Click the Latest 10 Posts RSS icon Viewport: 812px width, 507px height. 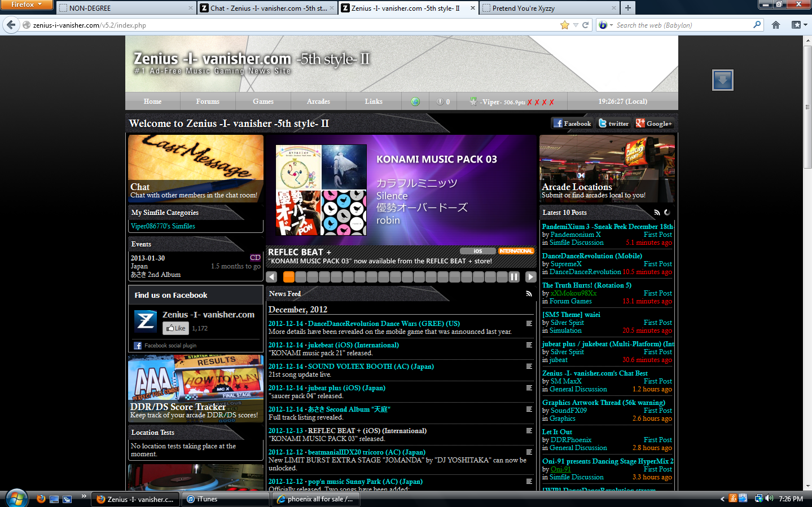tap(657, 213)
